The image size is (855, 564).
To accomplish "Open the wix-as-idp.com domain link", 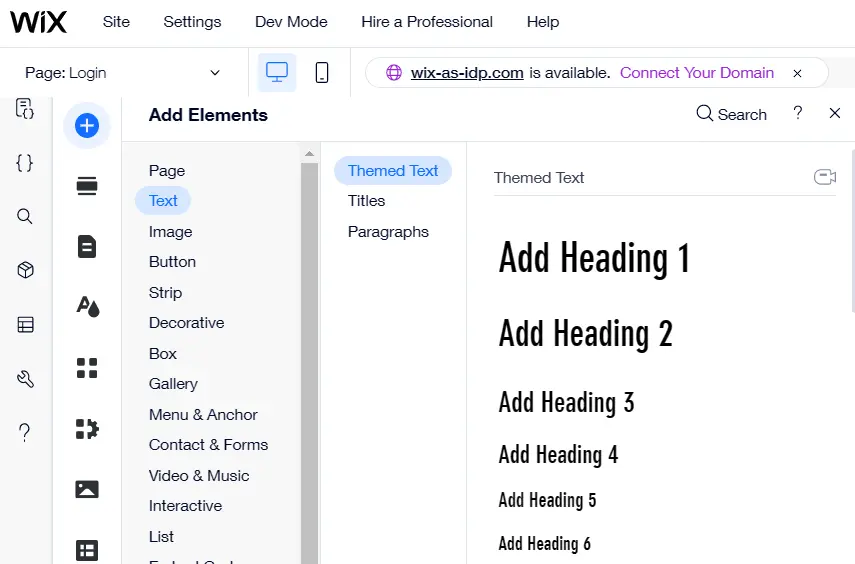I will click(x=467, y=73).
